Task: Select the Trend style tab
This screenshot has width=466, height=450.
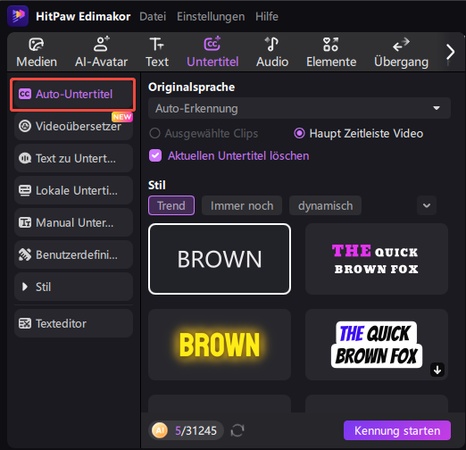Action: (171, 206)
